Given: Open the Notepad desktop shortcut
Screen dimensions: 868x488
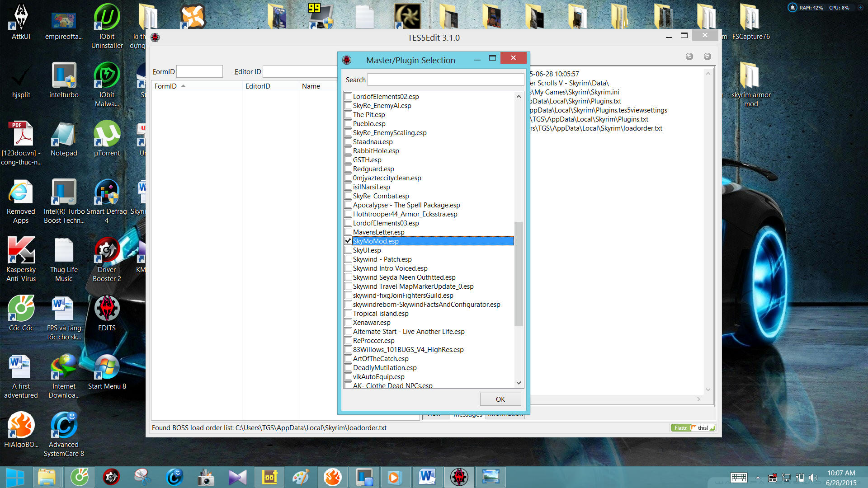Looking at the screenshot, I should 64,138.
